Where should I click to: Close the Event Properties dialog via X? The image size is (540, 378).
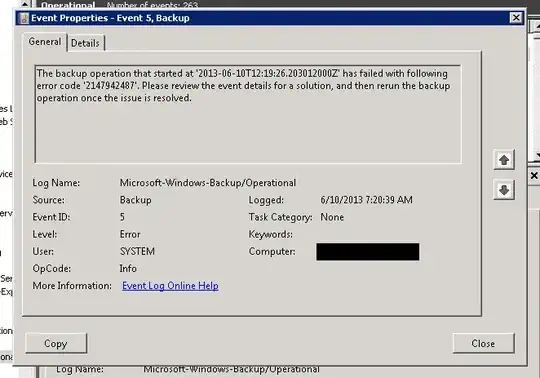[516, 18]
